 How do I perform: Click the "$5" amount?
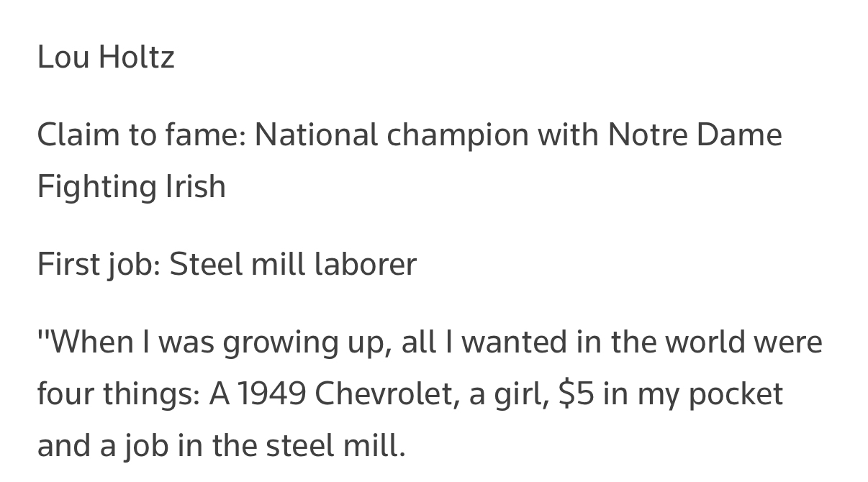coord(576,394)
